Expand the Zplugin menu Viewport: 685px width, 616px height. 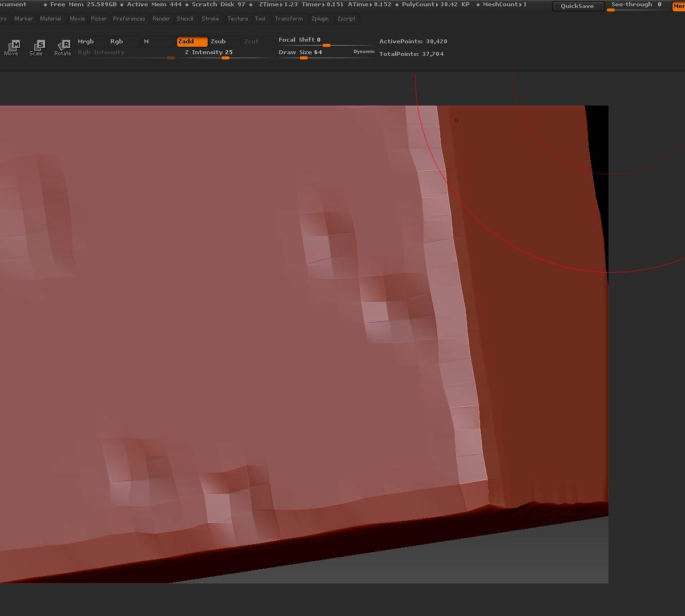(x=320, y=19)
